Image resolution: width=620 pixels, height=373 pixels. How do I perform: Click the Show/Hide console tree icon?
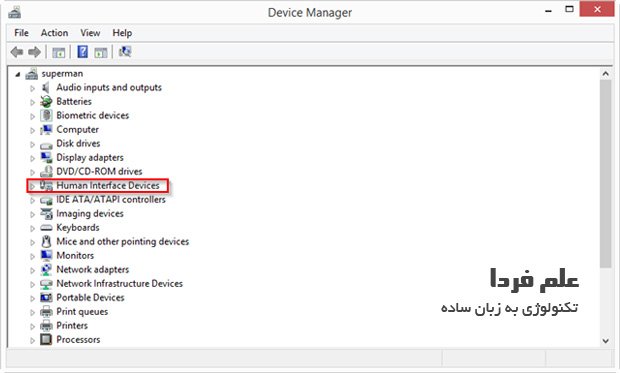coord(59,52)
